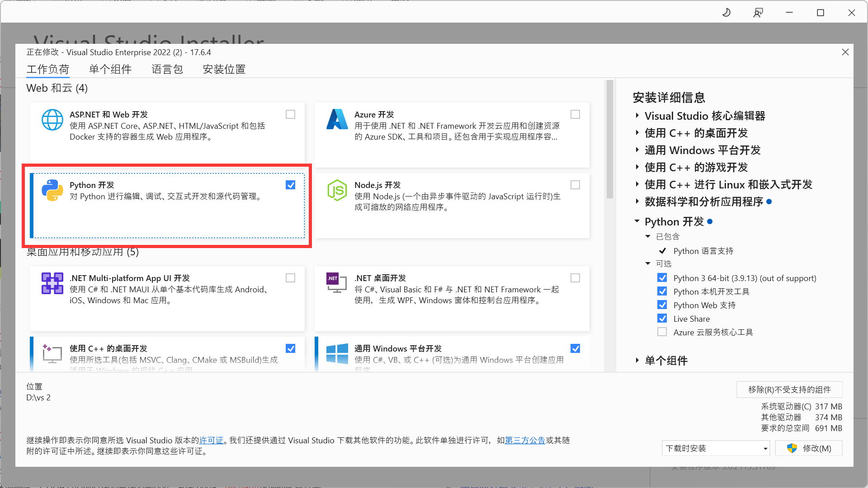Viewport: 868px width, 488px height.
Task: Click the 通用 Windows 平台开发 icon
Action: coord(337,353)
